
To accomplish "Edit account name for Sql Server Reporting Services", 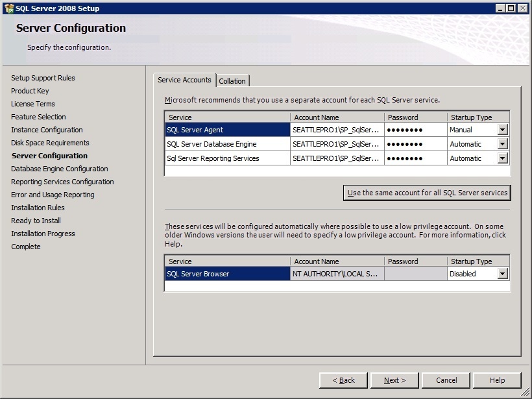I will tap(337, 158).
